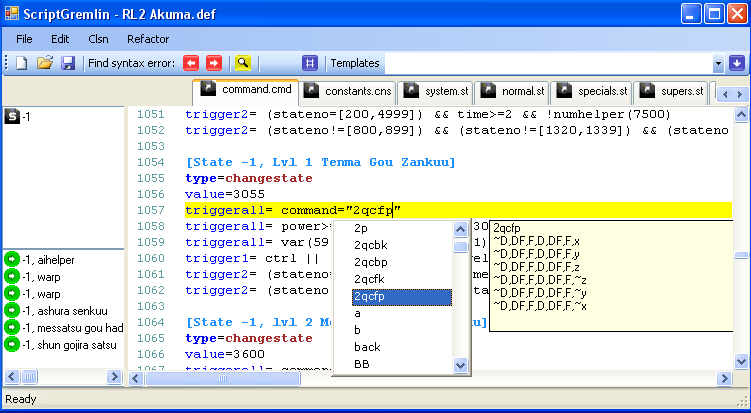
Task: Choose 'back' in autocomplete list
Action: click(x=402, y=347)
